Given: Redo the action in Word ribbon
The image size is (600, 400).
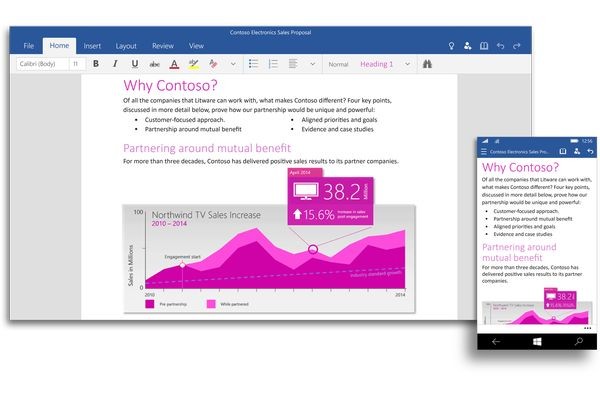Looking at the screenshot, I should 517,46.
